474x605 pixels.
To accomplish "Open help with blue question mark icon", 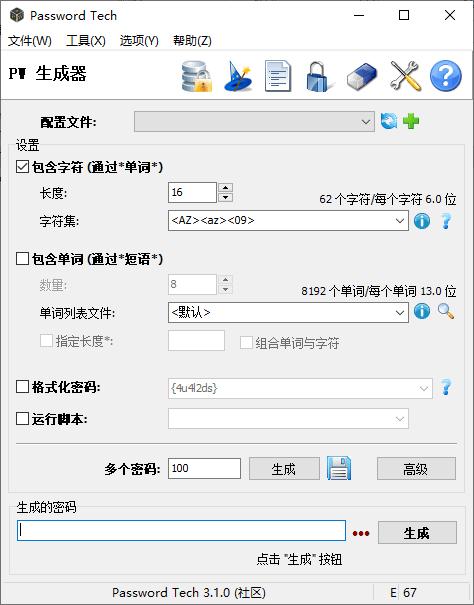I will coord(446,76).
